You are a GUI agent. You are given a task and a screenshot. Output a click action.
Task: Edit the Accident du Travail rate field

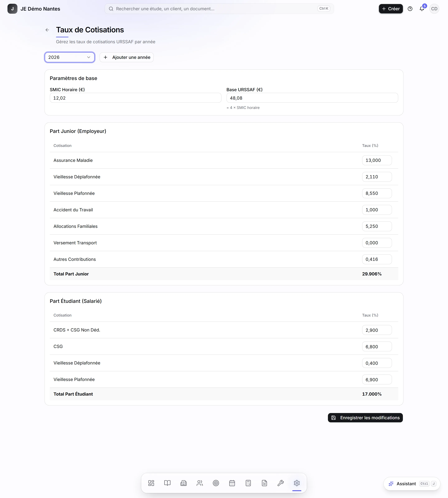(x=377, y=210)
